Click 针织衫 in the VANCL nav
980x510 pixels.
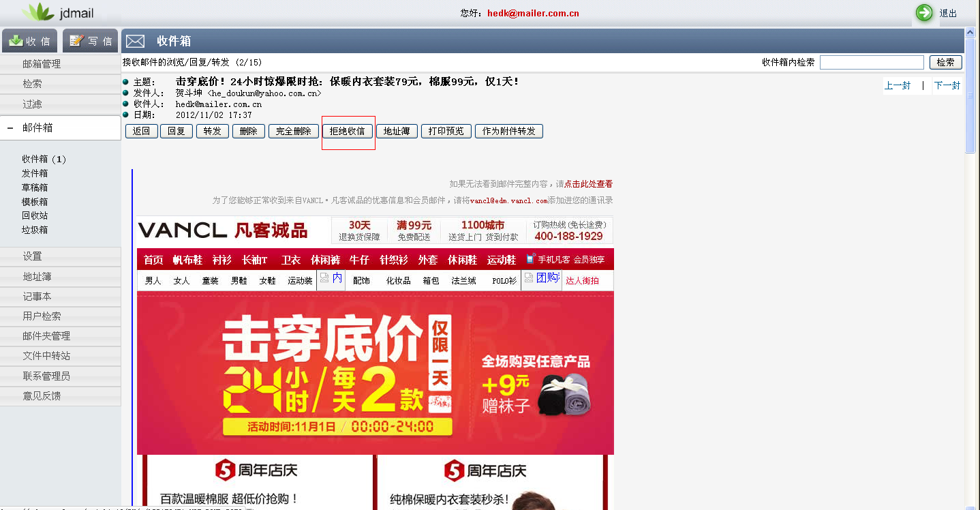[394, 260]
